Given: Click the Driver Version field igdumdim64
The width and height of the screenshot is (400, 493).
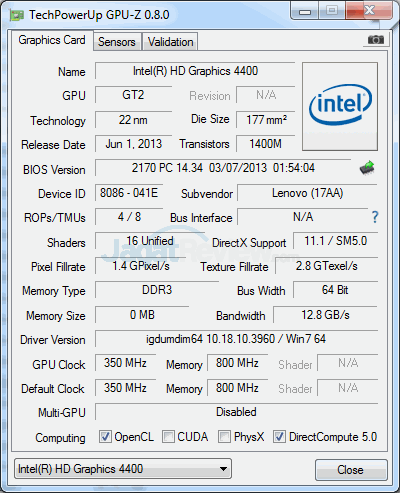Looking at the screenshot, I should (236, 339).
